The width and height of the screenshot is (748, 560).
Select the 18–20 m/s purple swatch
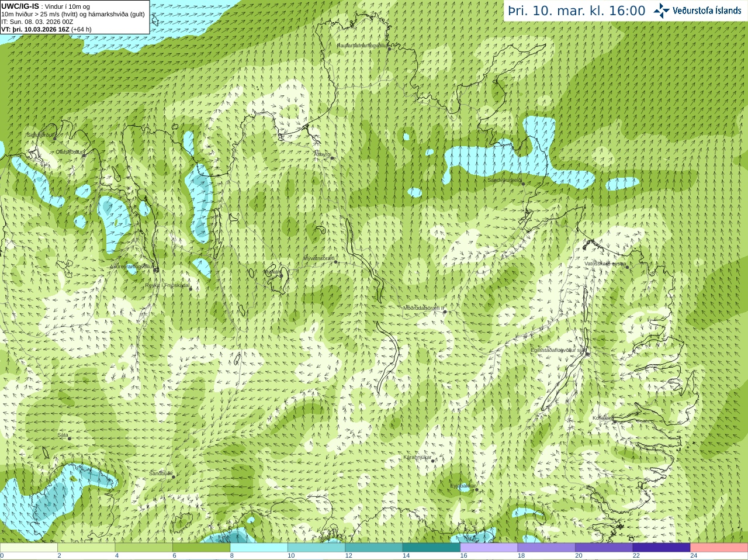546,548
